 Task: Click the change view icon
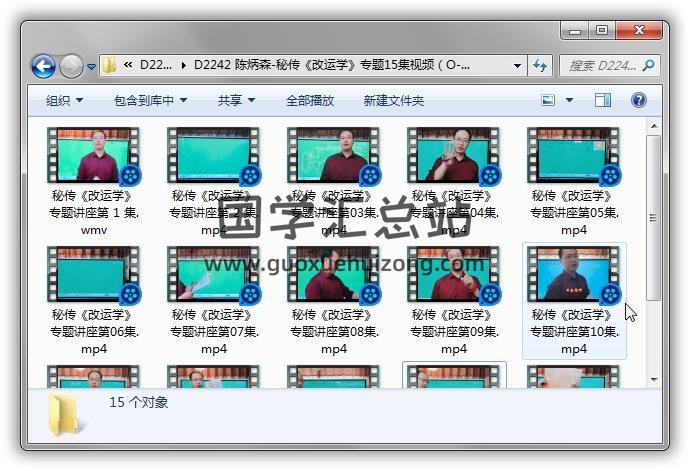pos(548,100)
